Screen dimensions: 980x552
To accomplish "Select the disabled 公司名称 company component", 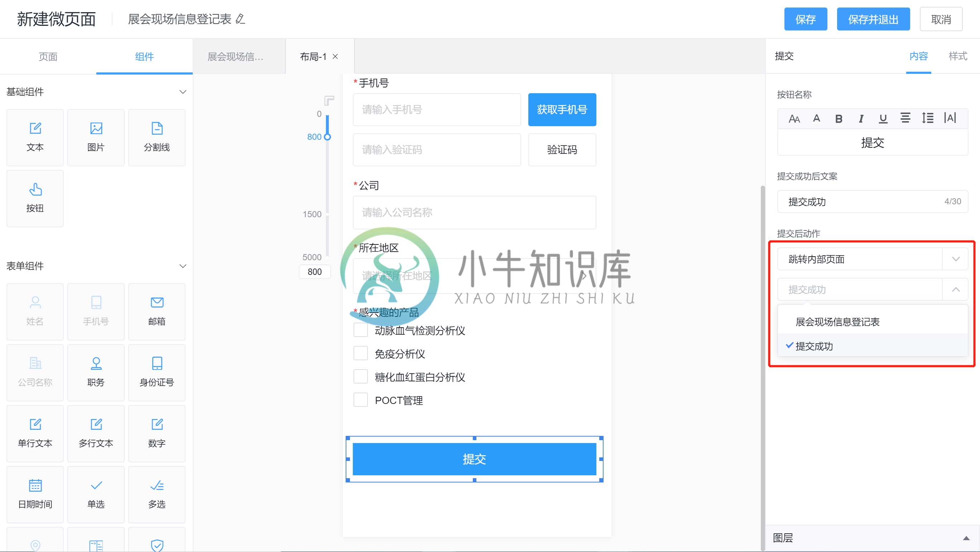I will pos(35,372).
